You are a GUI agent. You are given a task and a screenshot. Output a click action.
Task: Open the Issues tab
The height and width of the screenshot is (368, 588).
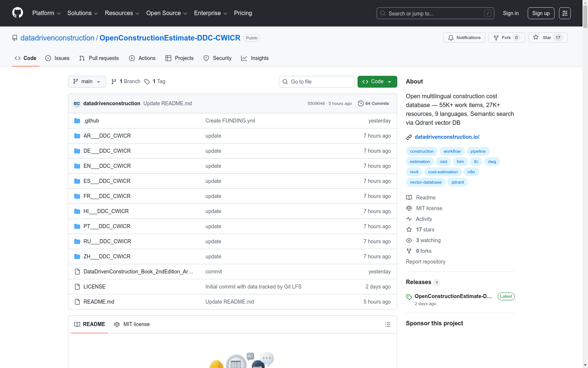(x=57, y=58)
